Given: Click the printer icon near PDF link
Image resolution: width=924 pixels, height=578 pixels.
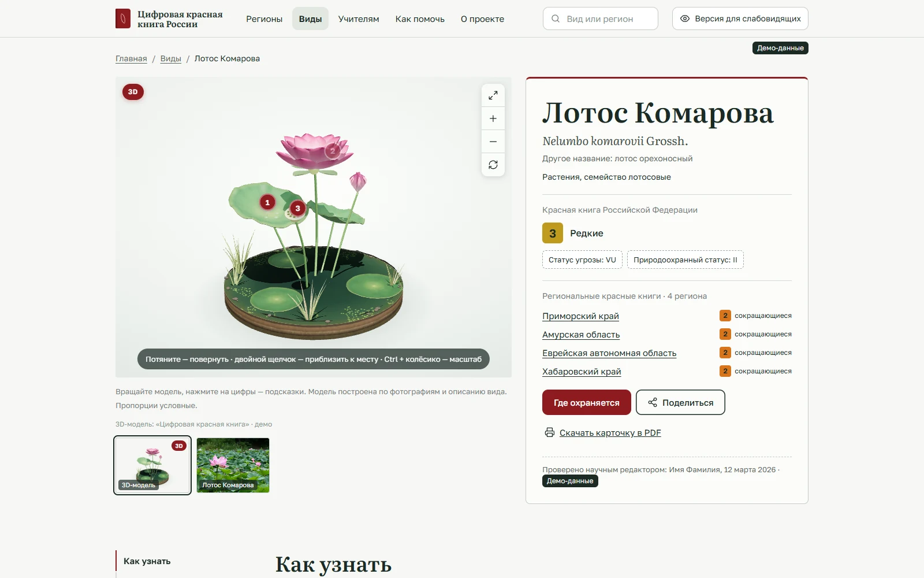Looking at the screenshot, I should coord(550,432).
